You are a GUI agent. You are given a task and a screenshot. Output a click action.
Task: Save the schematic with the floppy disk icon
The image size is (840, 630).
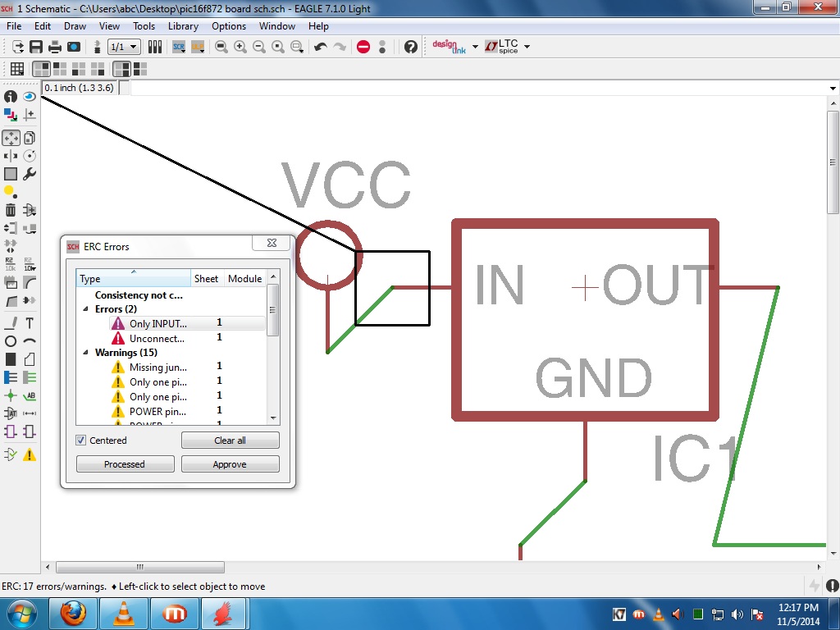[x=36, y=47]
